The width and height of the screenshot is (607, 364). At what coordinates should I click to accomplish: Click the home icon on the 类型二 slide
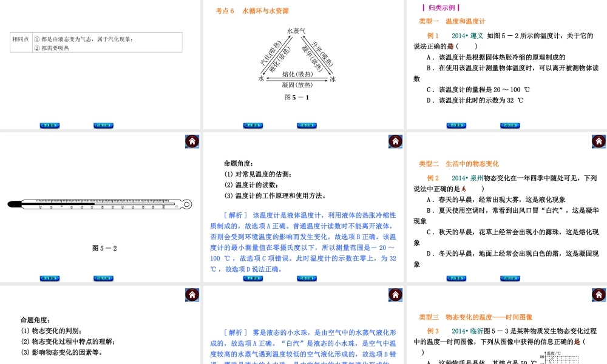click(599, 141)
